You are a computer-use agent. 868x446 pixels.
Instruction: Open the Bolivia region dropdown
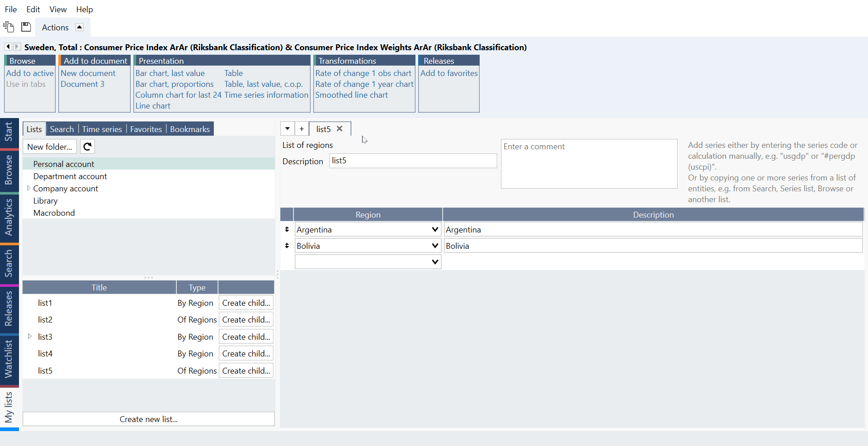pos(435,246)
